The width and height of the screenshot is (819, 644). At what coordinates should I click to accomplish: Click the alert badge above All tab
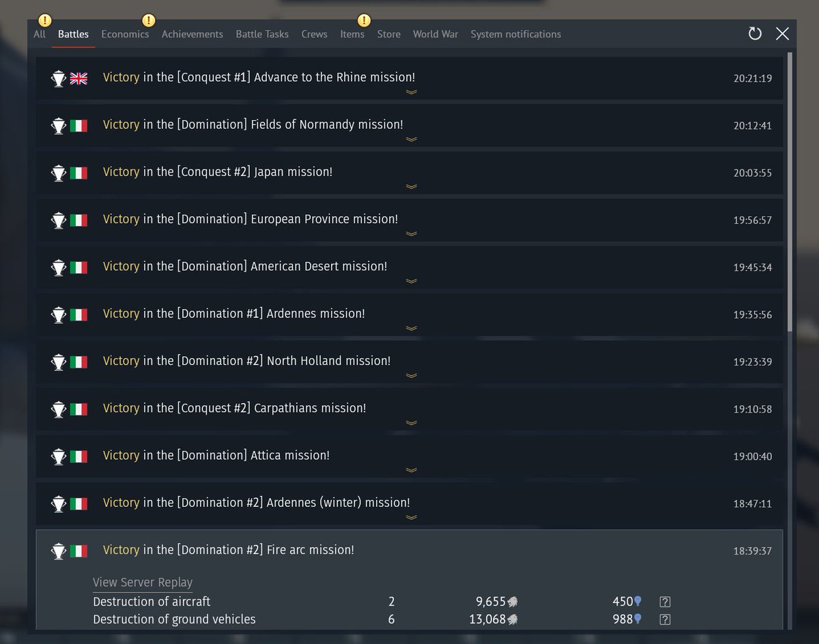[x=44, y=20]
